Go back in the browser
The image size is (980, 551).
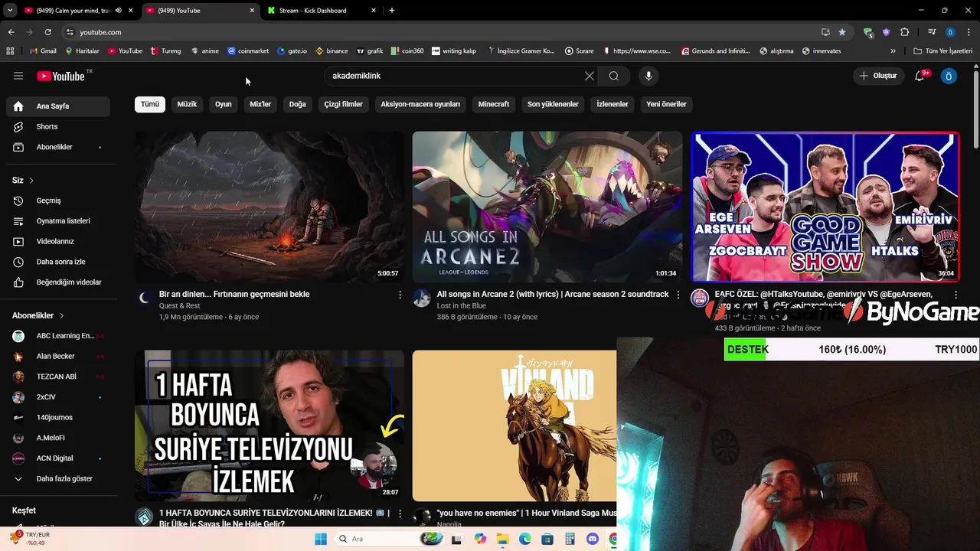tap(11, 32)
